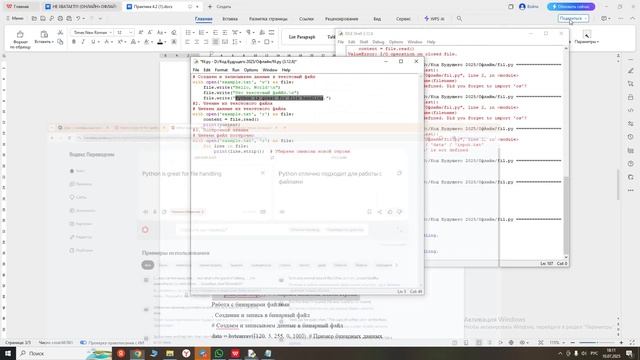This screenshot has width=640, height=360.
Task: Click the blue upgrade button in title bar
Action: pyautogui.click(x=571, y=7)
